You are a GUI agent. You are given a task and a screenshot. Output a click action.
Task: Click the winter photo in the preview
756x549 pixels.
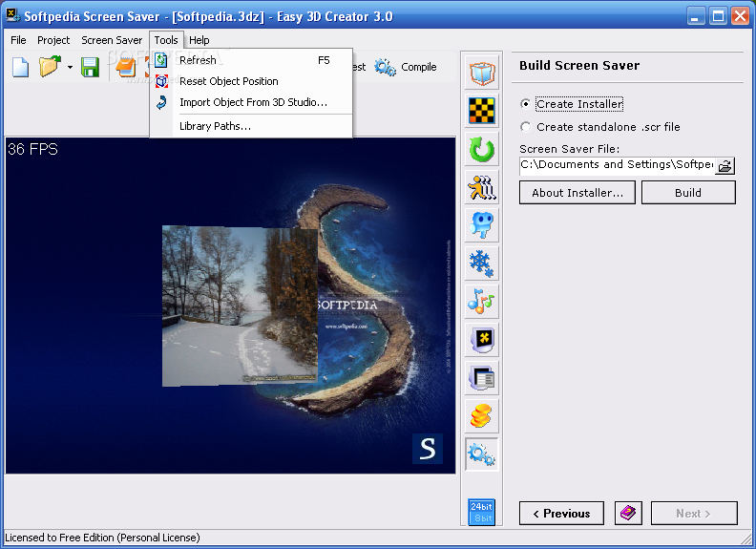240,306
